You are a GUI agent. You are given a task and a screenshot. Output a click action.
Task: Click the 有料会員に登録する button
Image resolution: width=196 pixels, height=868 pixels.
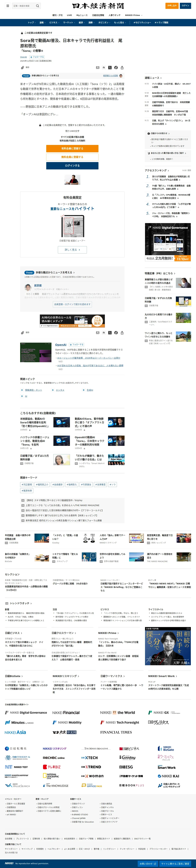[72, 149]
